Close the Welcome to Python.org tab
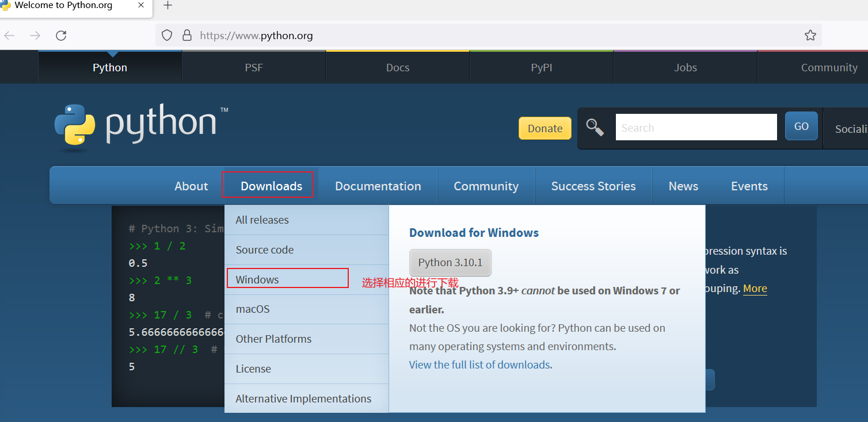 pos(142,5)
